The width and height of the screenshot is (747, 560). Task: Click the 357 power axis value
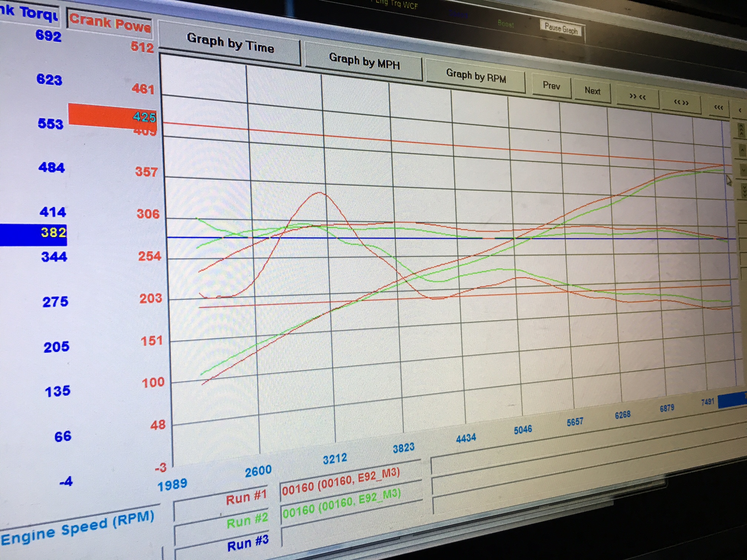(146, 172)
